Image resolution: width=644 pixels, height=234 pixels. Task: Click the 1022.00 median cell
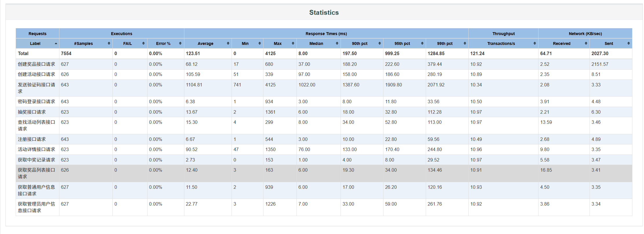pyautogui.click(x=307, y=85)
